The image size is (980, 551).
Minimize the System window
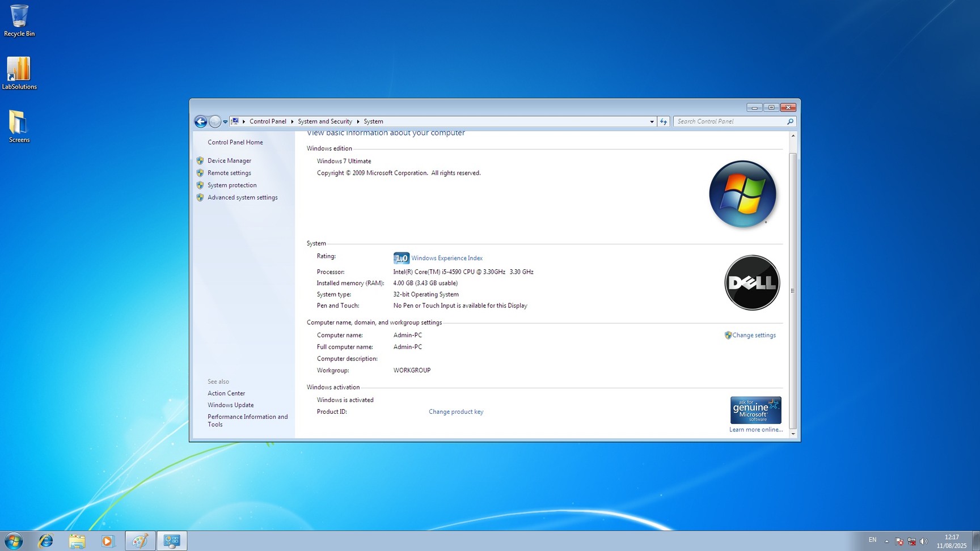click(x=754, y=107)
